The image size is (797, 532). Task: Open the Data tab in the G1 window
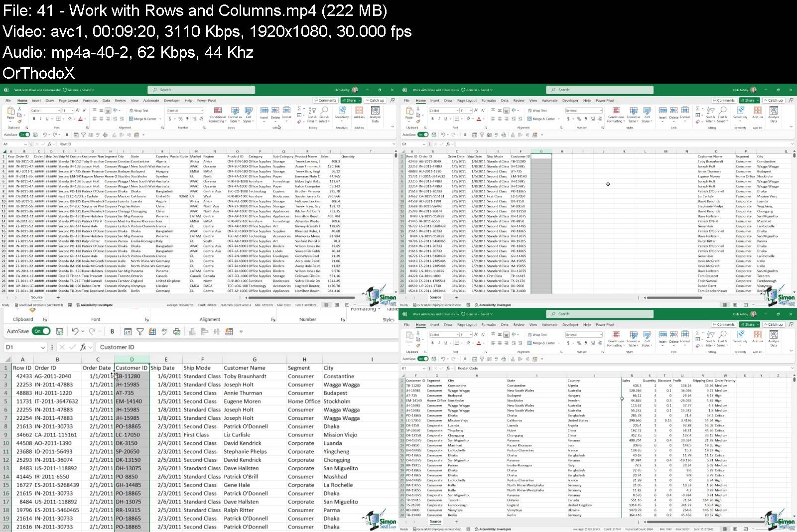pyautogui.click(x=505, y=100)
